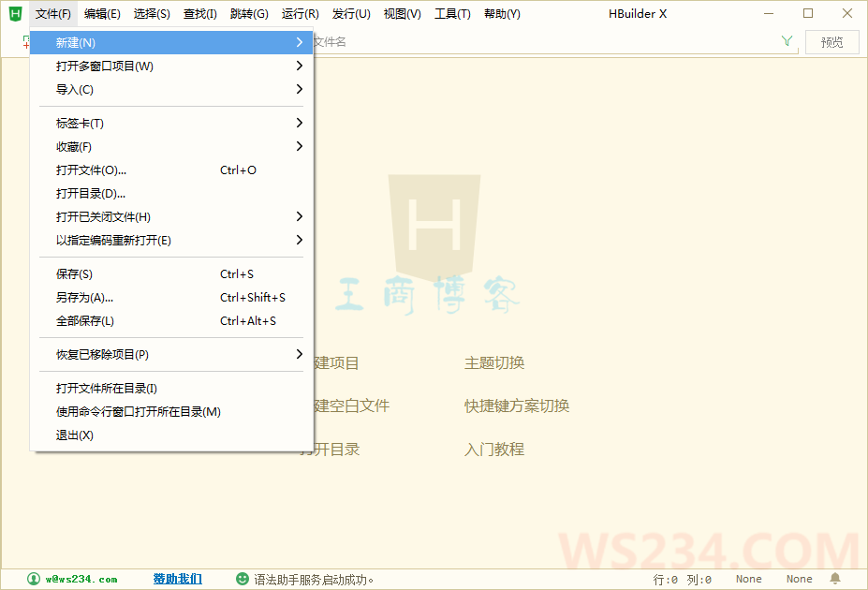Click the user account icon in status bar
The height and width of the screenshot is (590, 868).
coord(34,579)
